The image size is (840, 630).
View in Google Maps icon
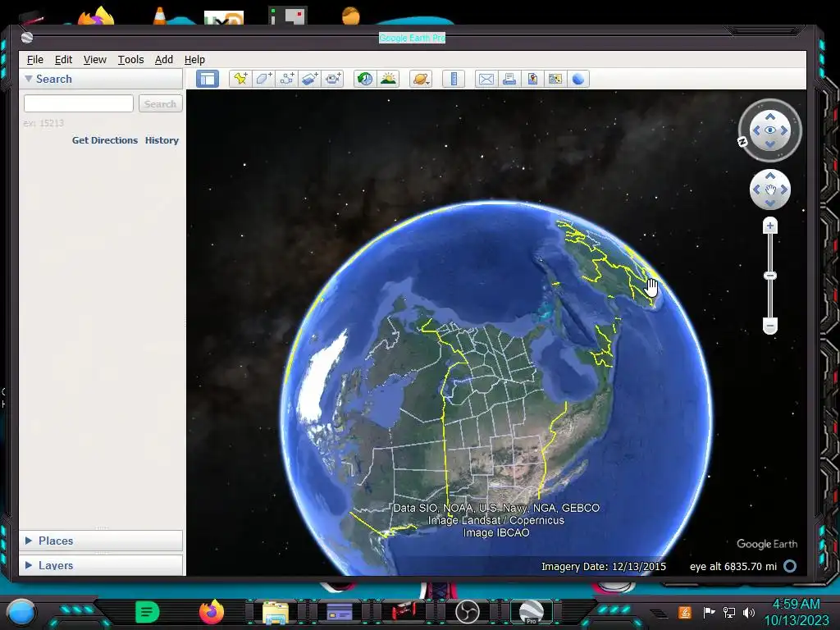(555, 79)
